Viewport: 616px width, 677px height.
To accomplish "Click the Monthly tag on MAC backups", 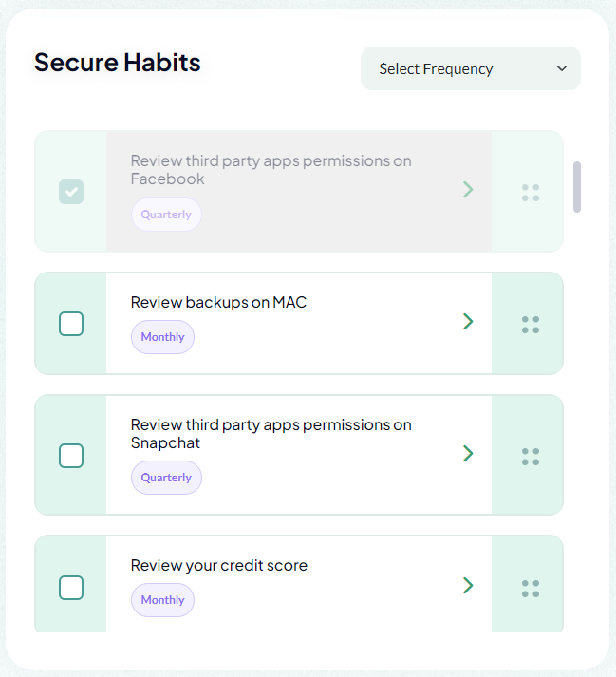I will click(x=162, y=337).
